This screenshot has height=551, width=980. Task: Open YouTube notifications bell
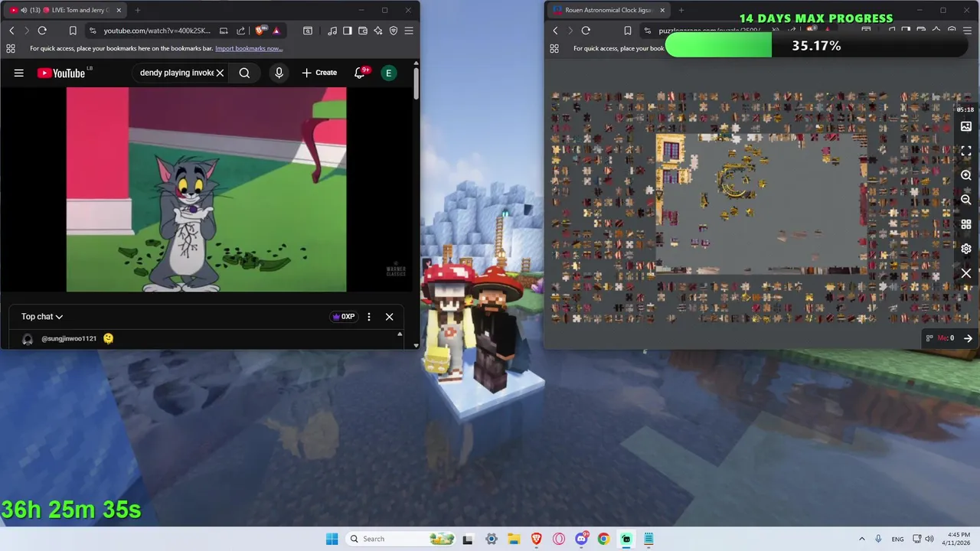(x=359, y=73)
